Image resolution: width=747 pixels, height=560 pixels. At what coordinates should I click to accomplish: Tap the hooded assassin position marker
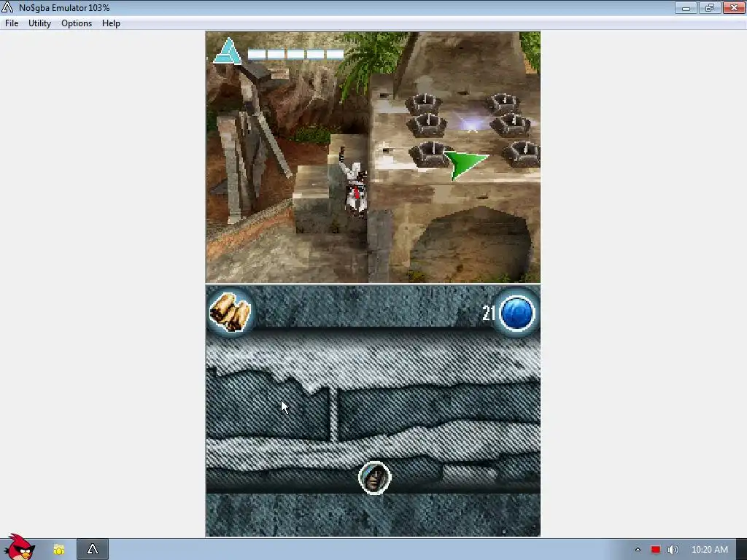coord(374,477)
